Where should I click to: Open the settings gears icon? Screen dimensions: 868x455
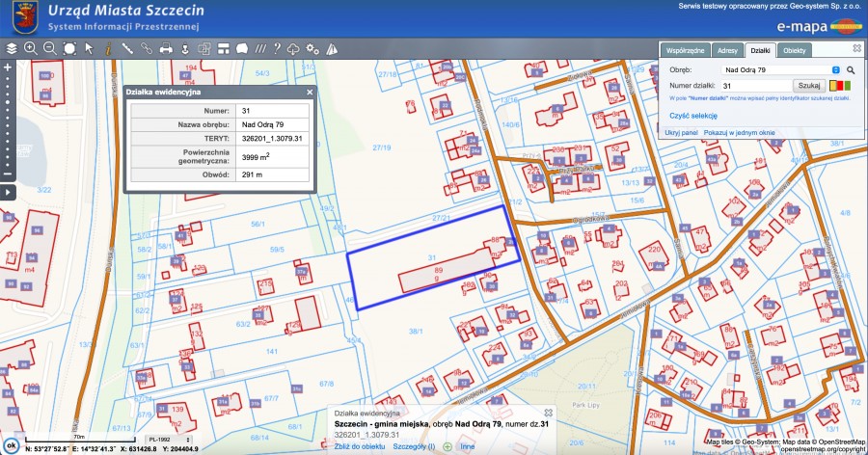312,48
